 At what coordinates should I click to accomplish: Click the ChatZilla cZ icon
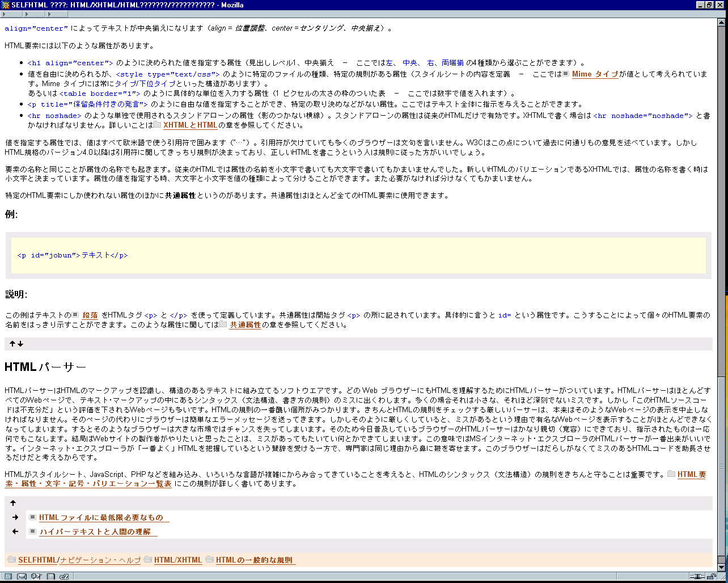pos(64,577)
